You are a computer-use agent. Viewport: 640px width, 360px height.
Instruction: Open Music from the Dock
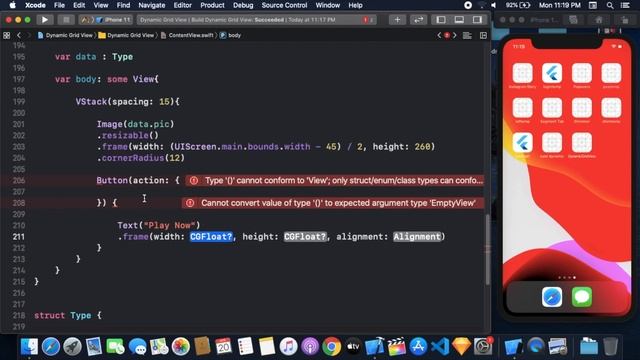(x=288, y=347)
